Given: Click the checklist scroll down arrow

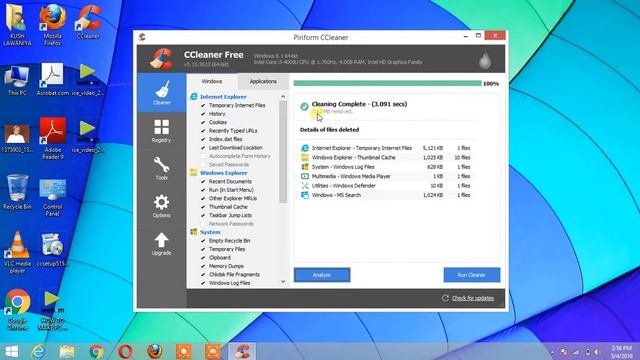Looking at the screenshot, I should [x=283, y=282].
